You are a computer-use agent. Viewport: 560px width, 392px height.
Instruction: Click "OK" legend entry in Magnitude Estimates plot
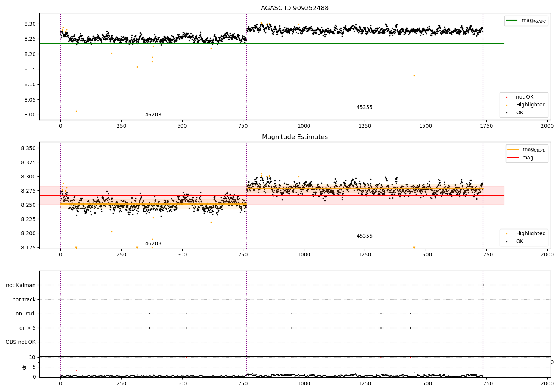coord(519,242)
